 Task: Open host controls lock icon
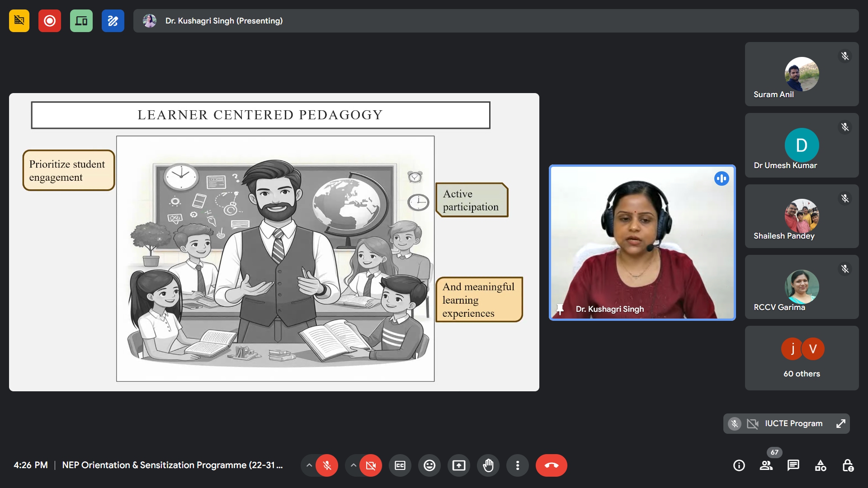point(848,465)
